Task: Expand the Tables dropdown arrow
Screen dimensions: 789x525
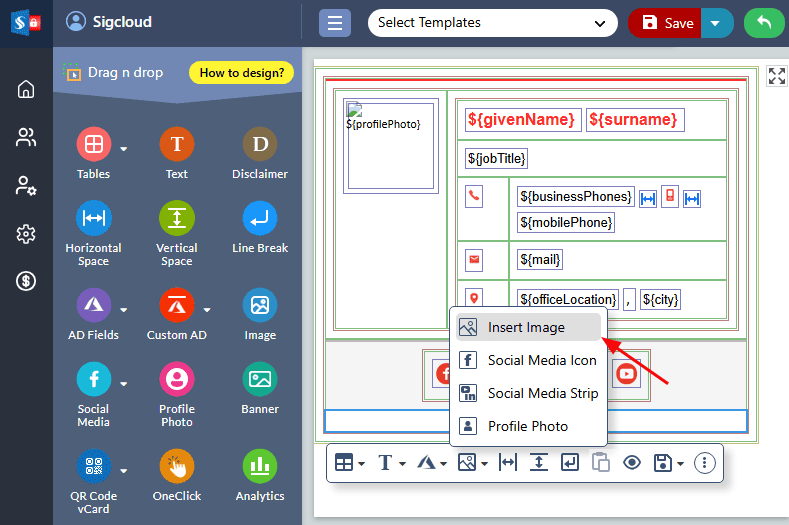Action: click(x=124, y=149)
